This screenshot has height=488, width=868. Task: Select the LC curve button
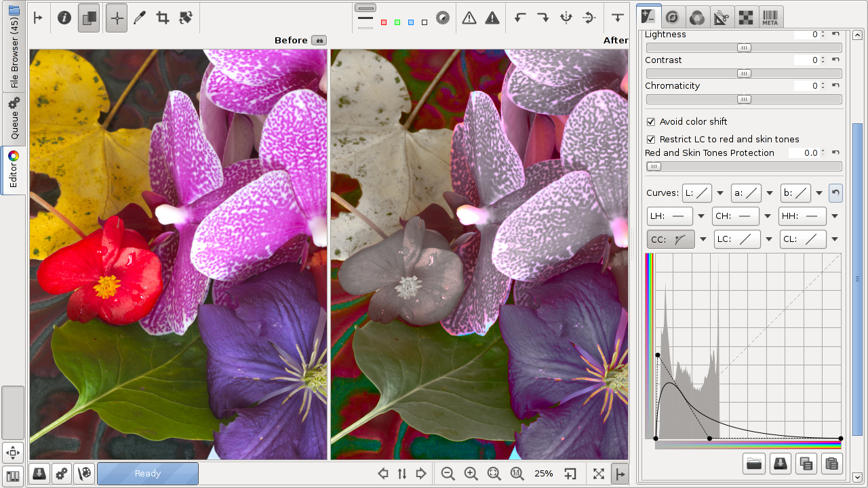(738, 239)
